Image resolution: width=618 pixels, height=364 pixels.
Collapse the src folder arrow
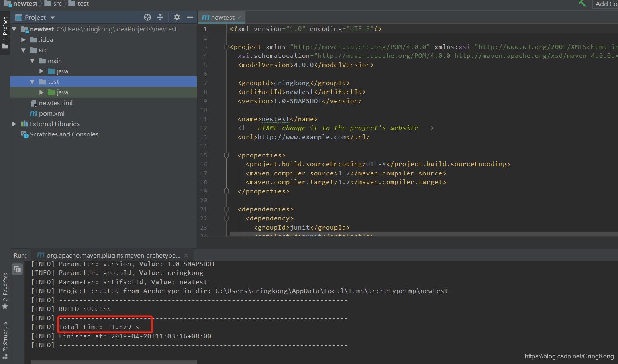[x=23, y=50]
